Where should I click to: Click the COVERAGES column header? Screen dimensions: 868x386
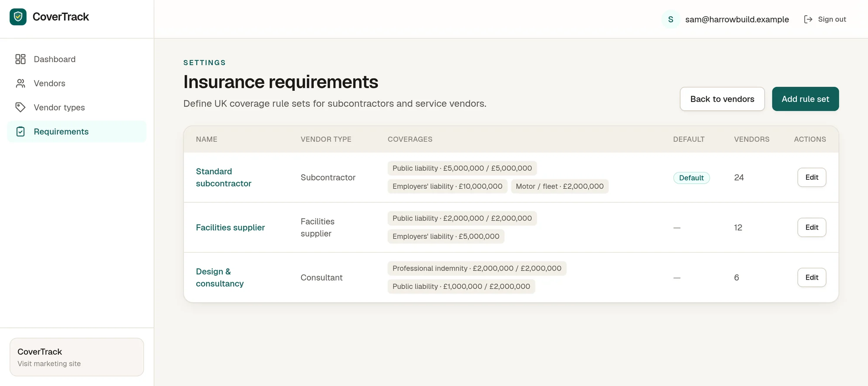(x=410, y=139)
